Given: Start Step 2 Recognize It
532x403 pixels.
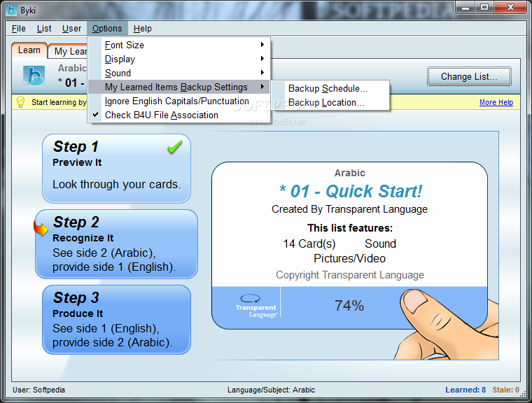Looking at the screenshot, I should click(x=116, y=244).
